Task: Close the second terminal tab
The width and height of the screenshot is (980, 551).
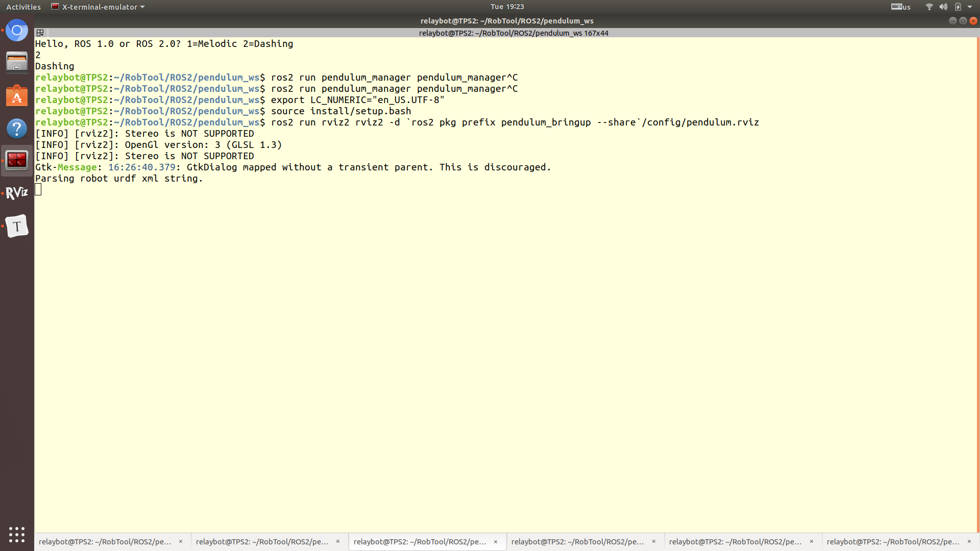Action: click(338, 542)
